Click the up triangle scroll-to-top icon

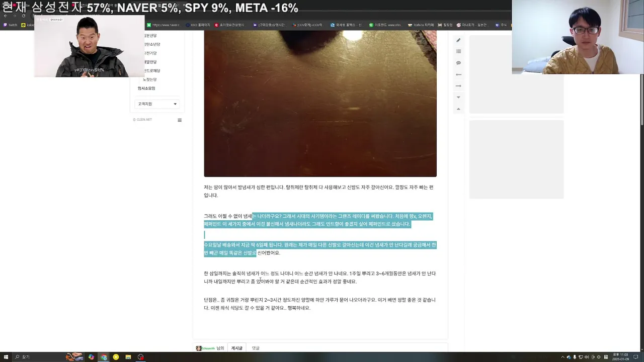click(x=458, y=109)
